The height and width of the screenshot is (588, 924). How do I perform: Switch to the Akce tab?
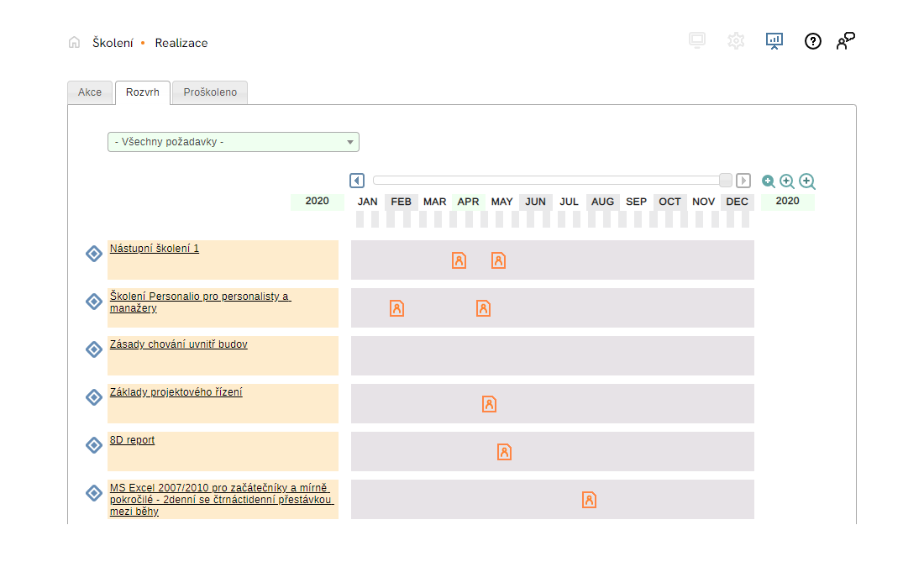(x=90, y=92)
